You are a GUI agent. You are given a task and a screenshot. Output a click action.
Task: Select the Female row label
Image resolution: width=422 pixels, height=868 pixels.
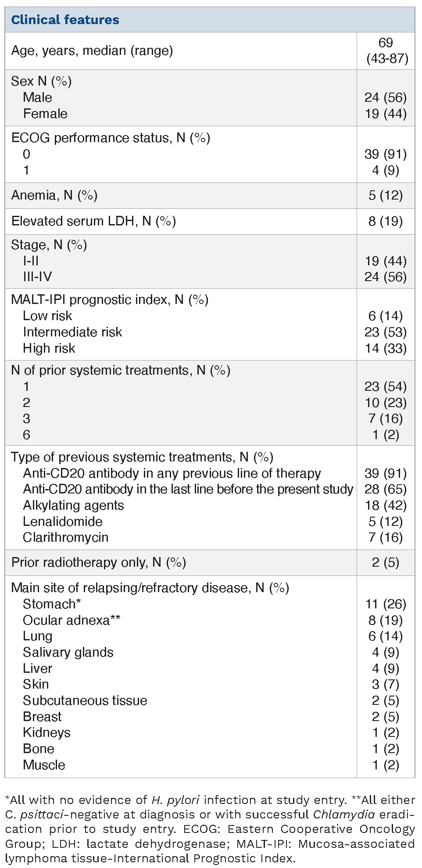pyautogui.click(x=45, y=114)
